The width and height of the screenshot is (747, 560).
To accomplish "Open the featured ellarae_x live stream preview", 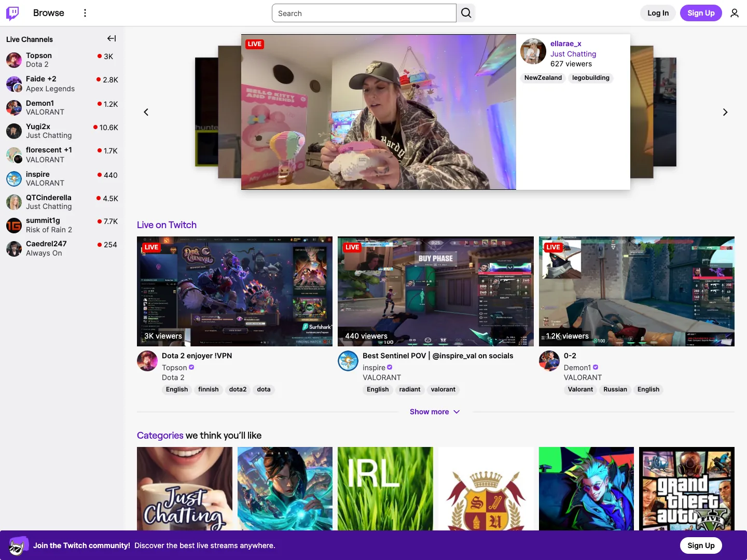I will (379, 112).
